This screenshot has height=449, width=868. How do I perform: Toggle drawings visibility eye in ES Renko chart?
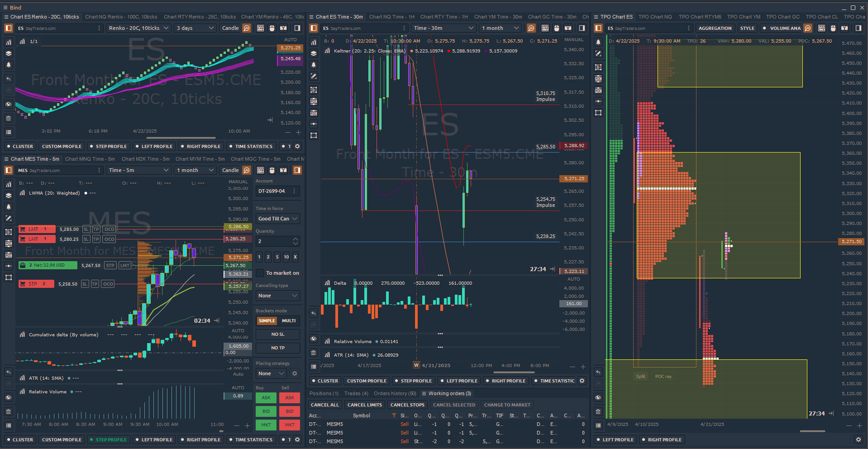click(9, 104)
